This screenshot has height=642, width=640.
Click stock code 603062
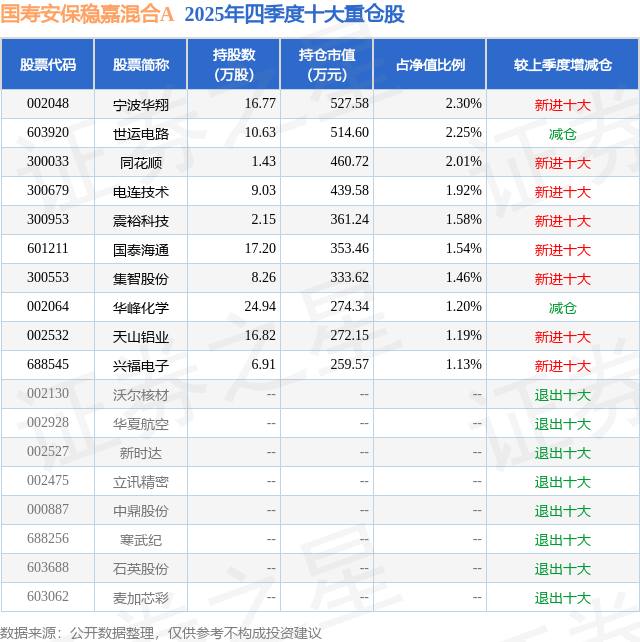click(x=47, y=598)
